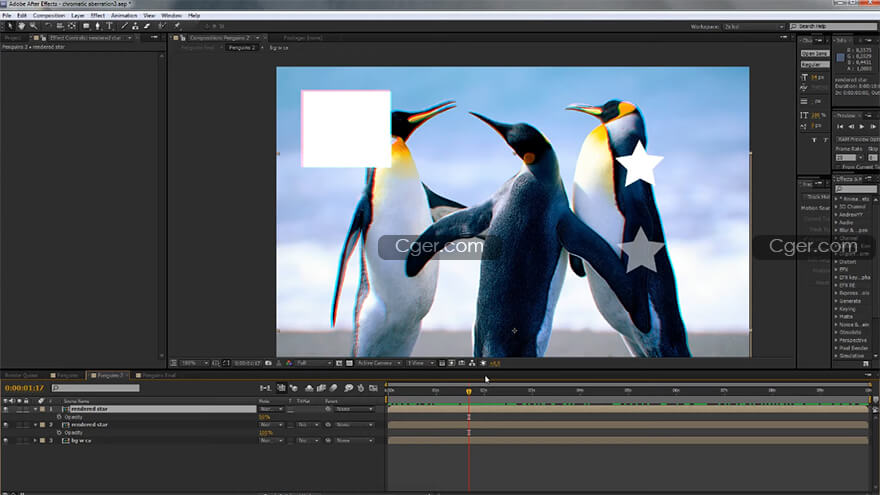Click the current time 0:00:01:17 display
The image size is (880, 495).
(24, 388)
